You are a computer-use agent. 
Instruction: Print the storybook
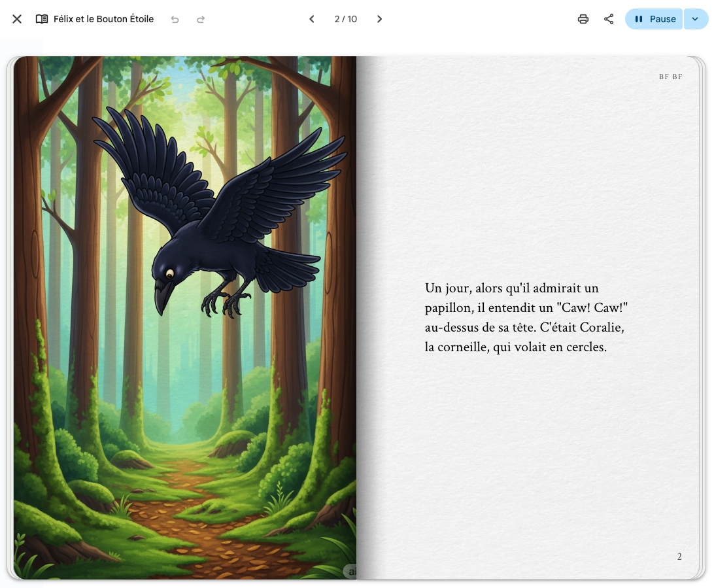[x=583, y=19]
